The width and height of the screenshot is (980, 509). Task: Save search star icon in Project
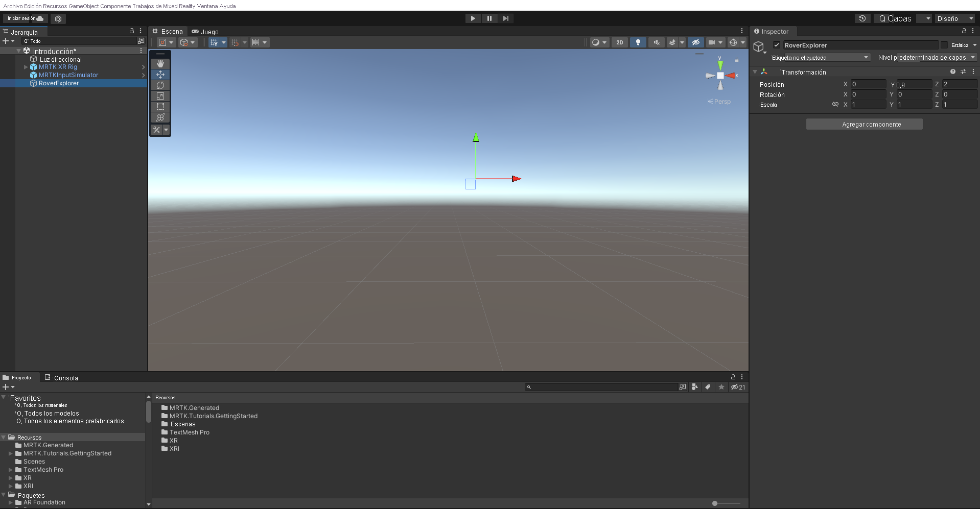point(721,387)
